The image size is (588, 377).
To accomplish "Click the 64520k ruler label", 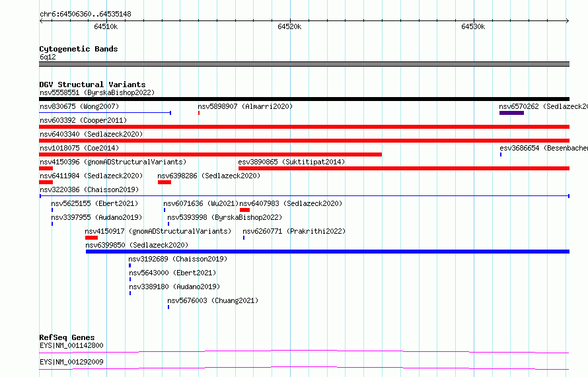I will (289, 26).
